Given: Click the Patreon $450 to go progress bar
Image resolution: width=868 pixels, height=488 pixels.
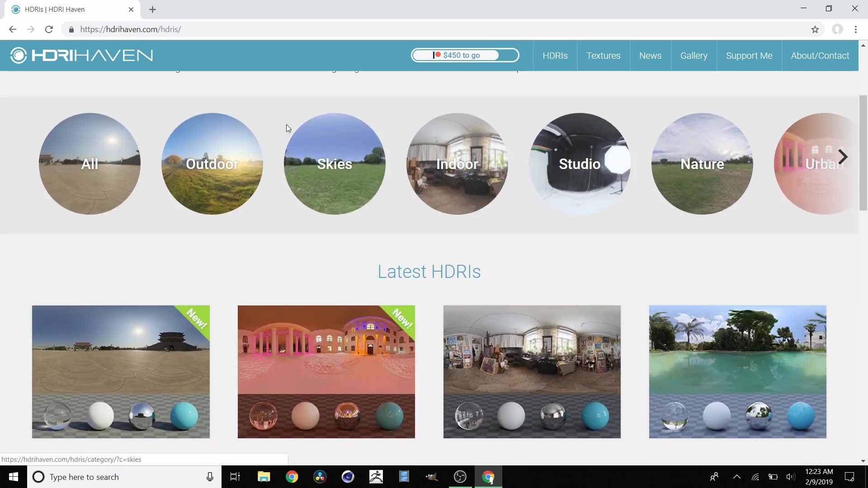Looking at the screenshot, I should (x=465, y=55).
